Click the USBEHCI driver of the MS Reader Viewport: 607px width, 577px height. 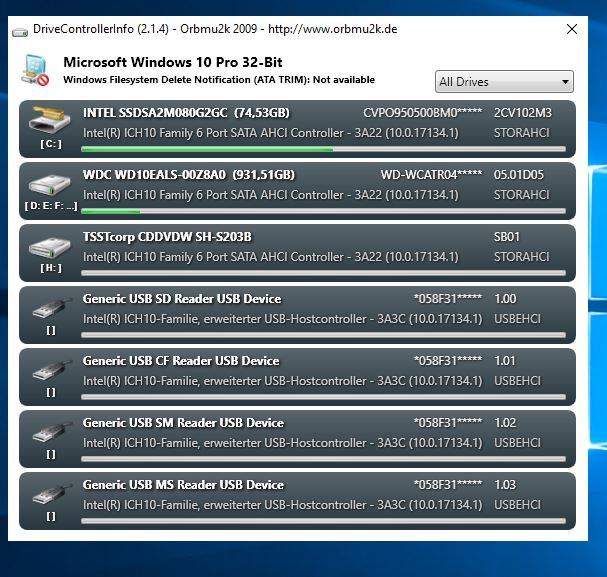[x=517, y=505]
